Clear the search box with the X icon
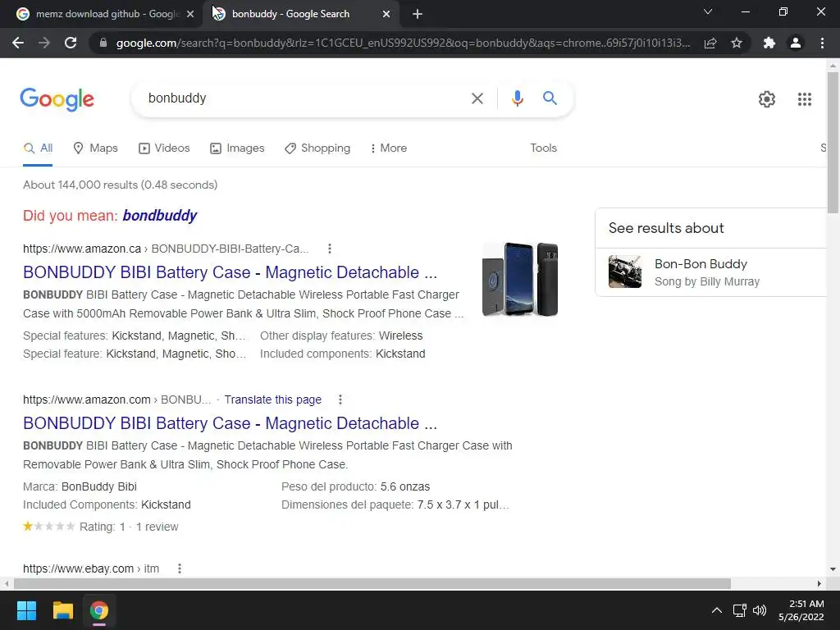 [x=477, y=98]
